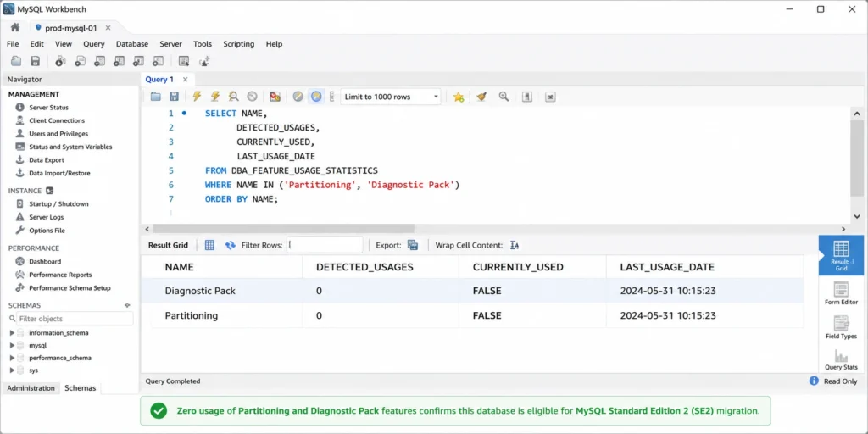Click the save icon in main toolbar

click(36, 61)
